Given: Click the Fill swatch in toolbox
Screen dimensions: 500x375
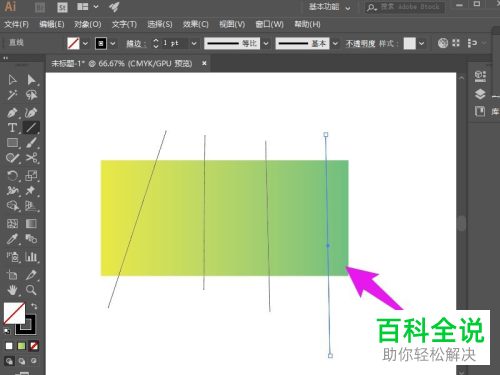Looking at the screenshot, I should pyautogui.click(x=14, y=313).
